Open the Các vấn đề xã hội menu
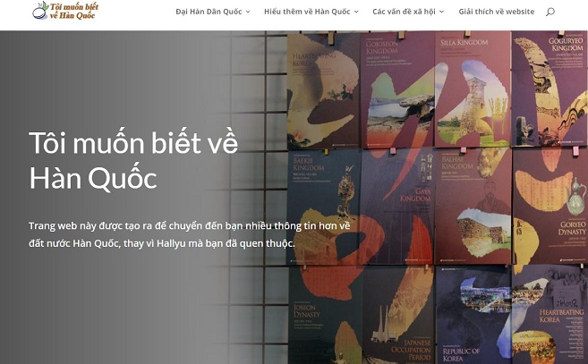The width and height of the screenshot is (588, 364). [404, 12]
